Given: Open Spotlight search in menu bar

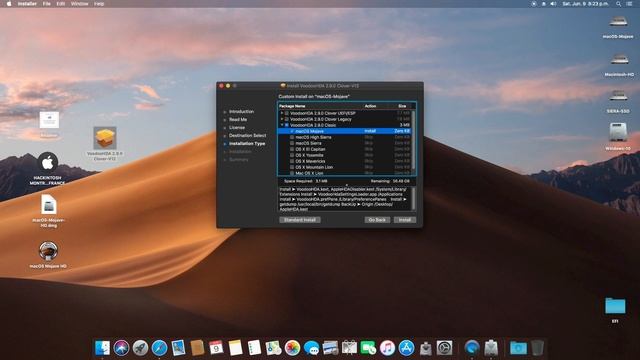Looking at the screenshot, I should coord(618,4).
